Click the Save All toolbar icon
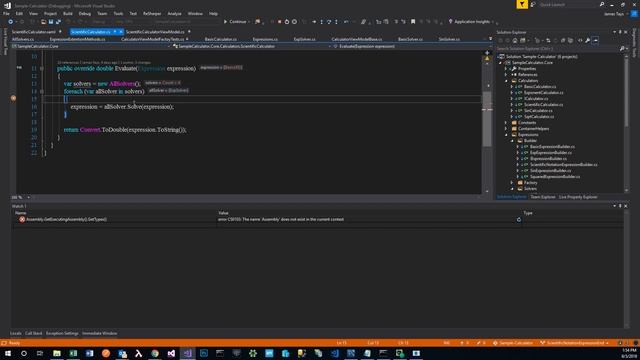Viewport: 640px width, 360px height. 58,22
